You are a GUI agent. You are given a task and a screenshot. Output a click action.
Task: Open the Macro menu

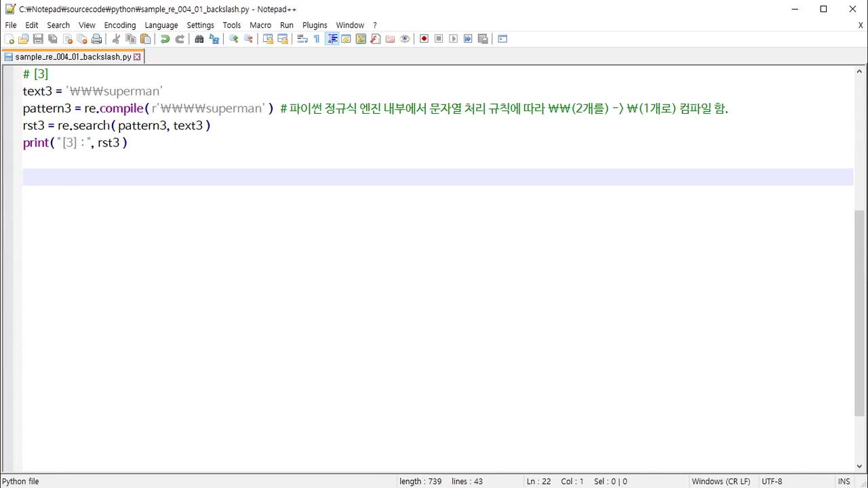coord(260,25)
